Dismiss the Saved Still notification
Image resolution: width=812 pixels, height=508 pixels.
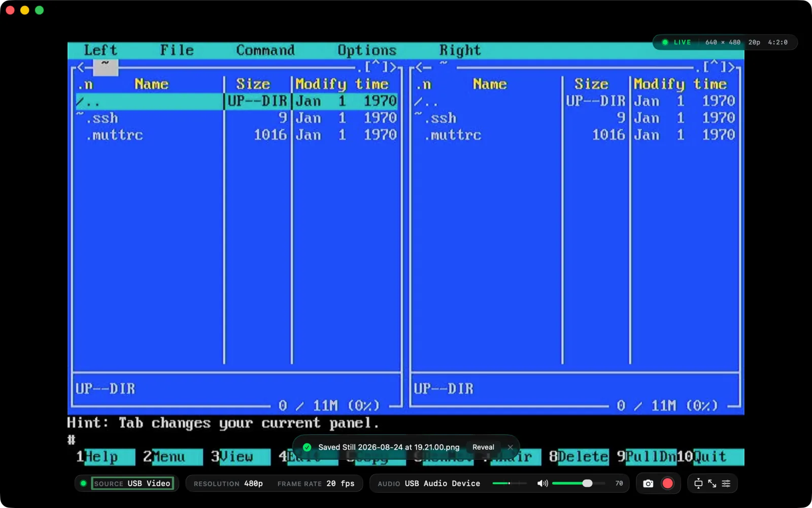click(510, 447)
